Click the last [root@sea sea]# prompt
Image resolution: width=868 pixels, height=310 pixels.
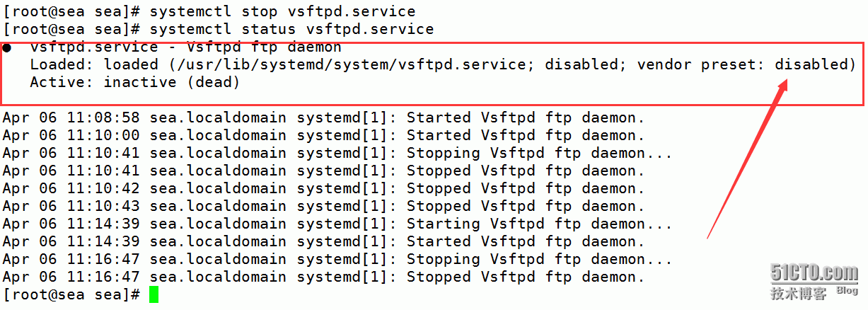[72, 294]
